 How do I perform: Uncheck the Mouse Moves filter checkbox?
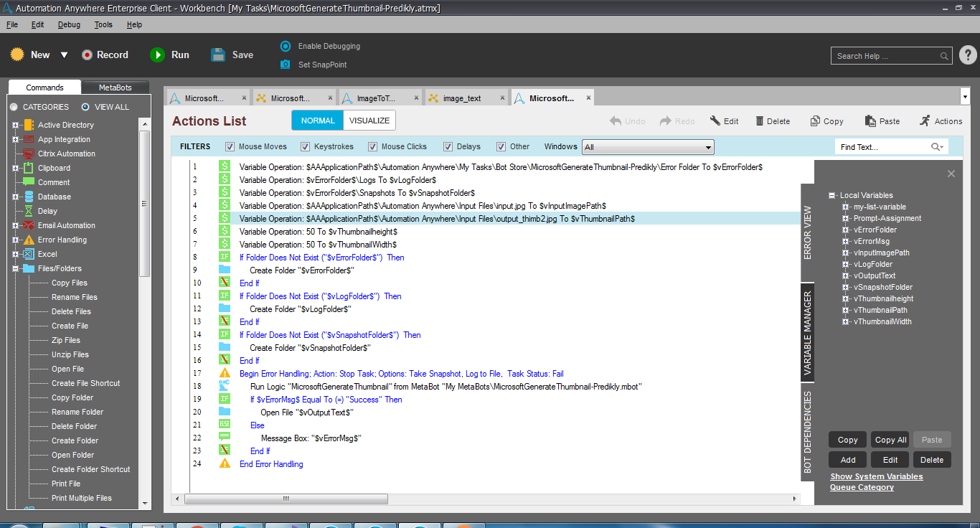(x=230, y=147)
